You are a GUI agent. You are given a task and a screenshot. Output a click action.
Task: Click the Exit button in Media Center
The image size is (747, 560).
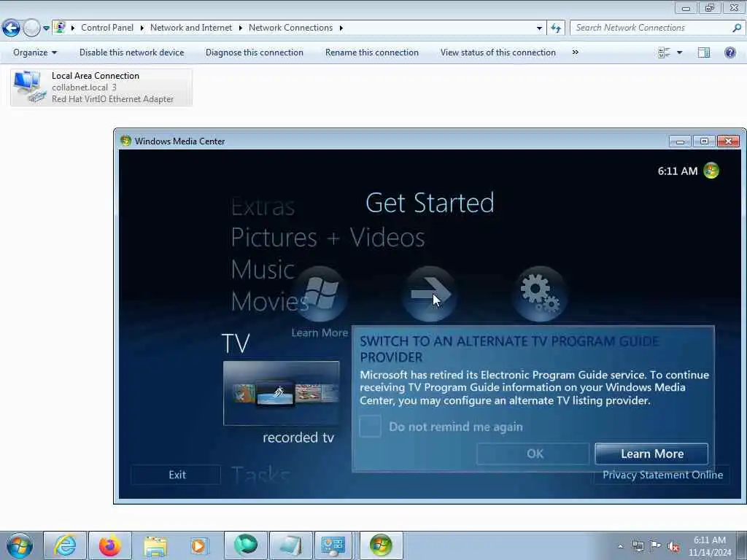pos(177,475)
